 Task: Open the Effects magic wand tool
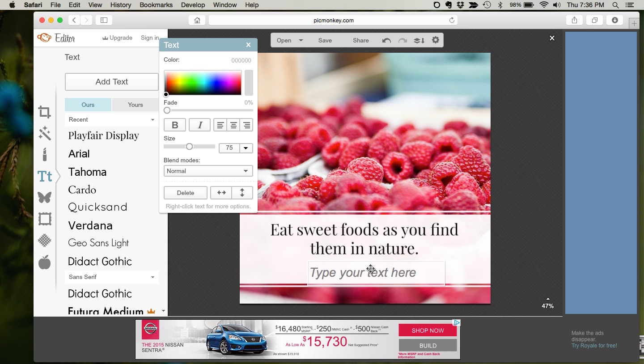pyautogui.click(x=44, y=133)
